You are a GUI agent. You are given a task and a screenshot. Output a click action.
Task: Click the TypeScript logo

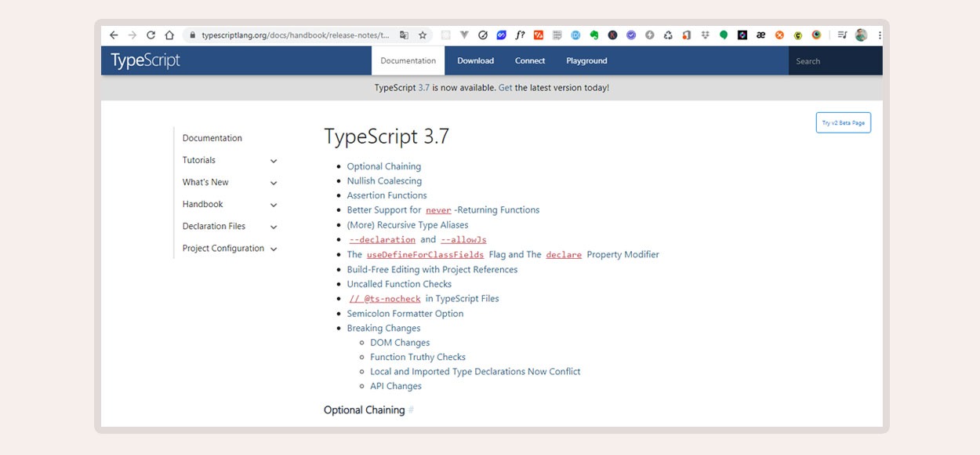tap(145, 60)
